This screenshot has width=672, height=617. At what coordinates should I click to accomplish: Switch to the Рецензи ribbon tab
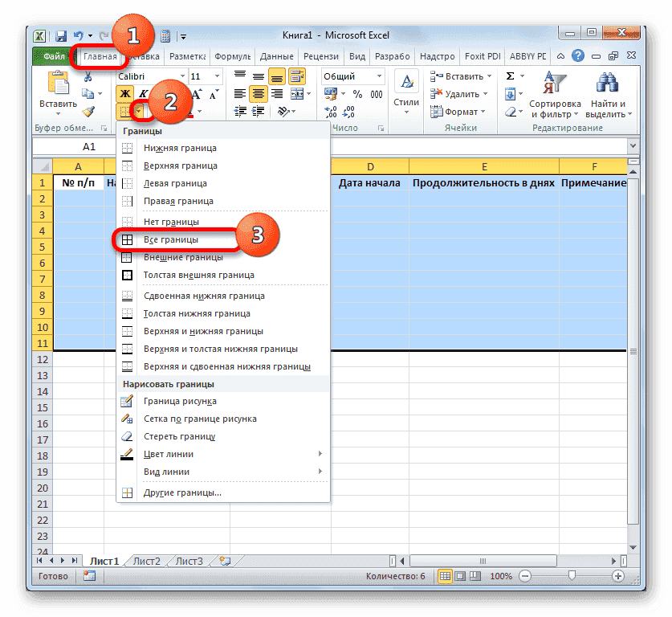pyautogui.click(x=320, y=56)
